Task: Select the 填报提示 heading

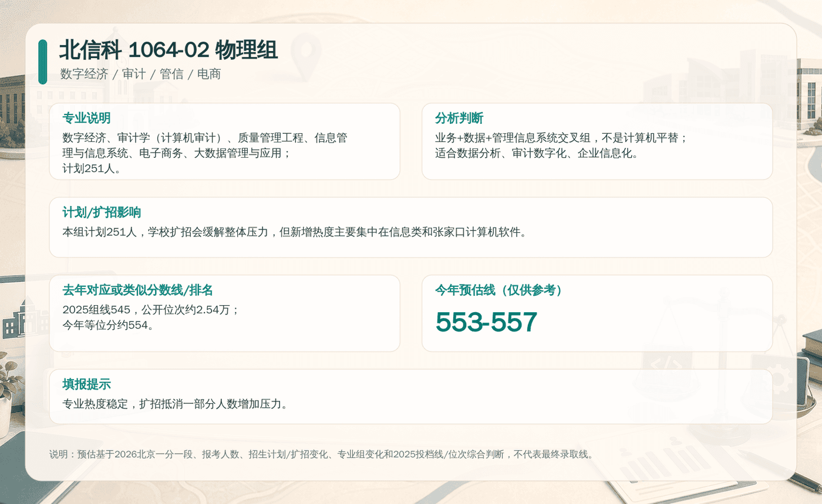Action: tap(86, 384)
